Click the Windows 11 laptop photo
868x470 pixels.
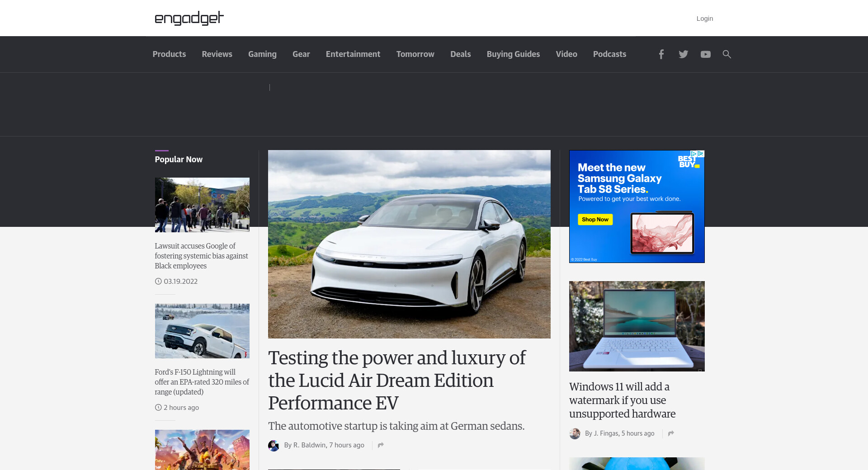pos(637,326)
